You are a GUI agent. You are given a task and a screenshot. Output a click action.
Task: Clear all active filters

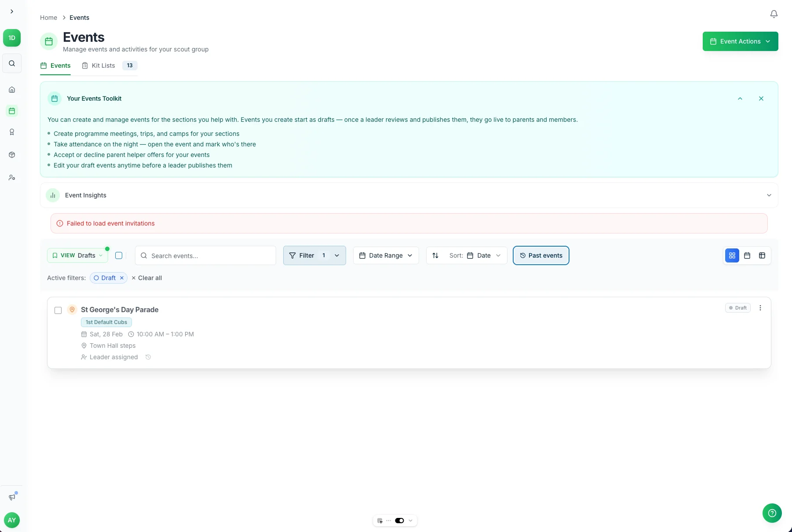click(x=146, y=278)
